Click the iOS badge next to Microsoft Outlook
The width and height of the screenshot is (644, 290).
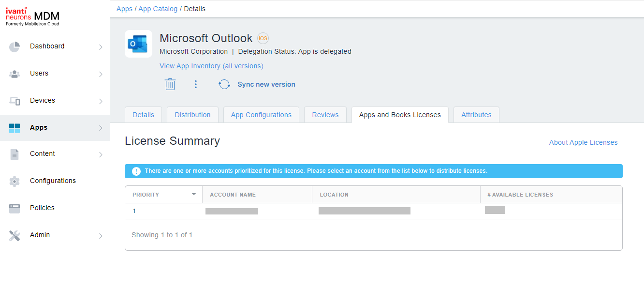click(x=263, y=38)
